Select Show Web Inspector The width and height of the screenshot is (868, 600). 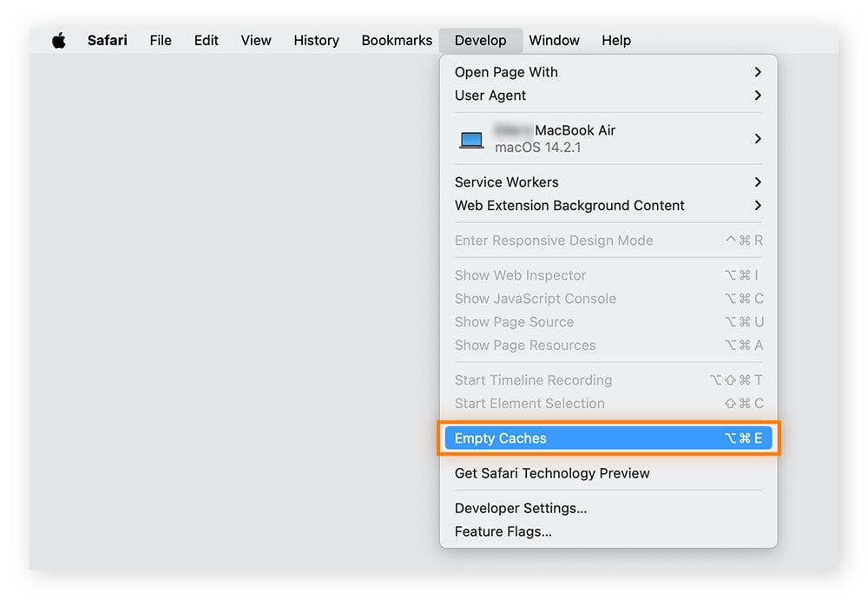tap(608, 275)
